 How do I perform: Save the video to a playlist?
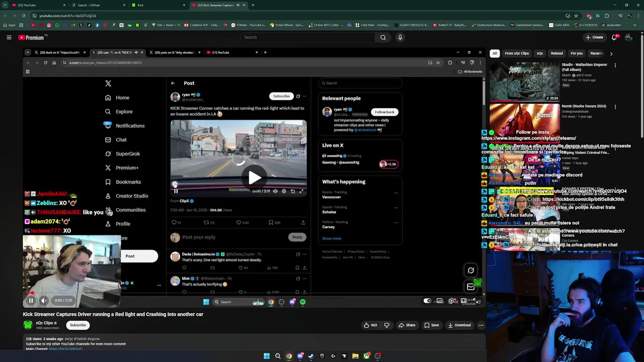click(432, 325)
